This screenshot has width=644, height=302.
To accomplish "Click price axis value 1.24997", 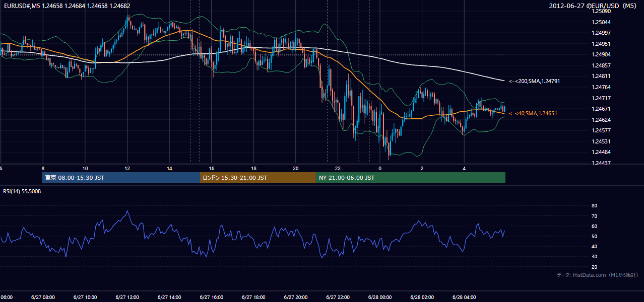I will click(x=601, y=33).
